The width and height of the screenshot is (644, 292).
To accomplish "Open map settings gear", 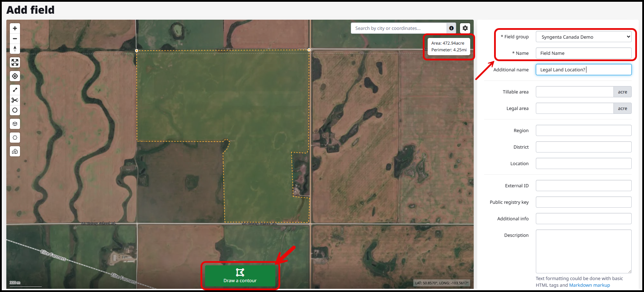I will [465, 28].
